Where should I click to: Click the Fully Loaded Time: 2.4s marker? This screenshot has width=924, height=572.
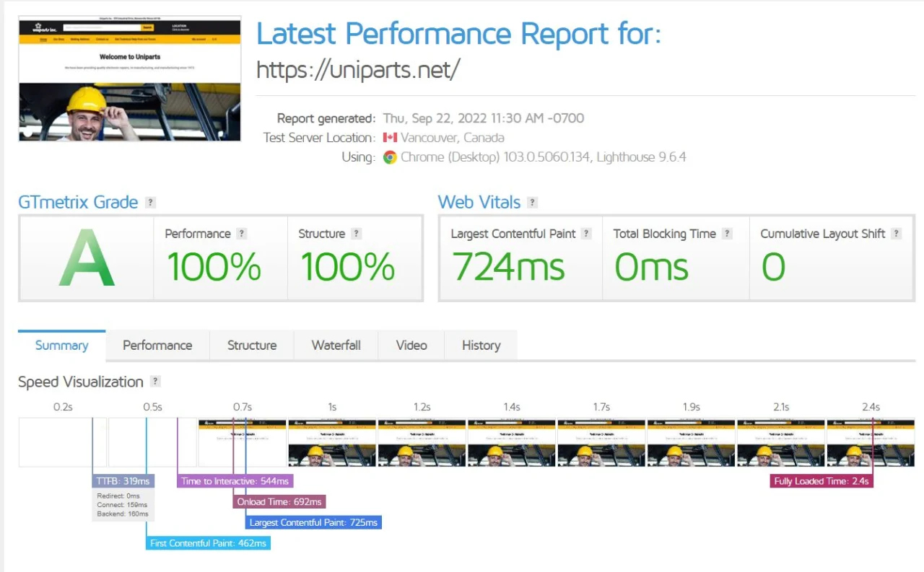click(x=821, y=481)
